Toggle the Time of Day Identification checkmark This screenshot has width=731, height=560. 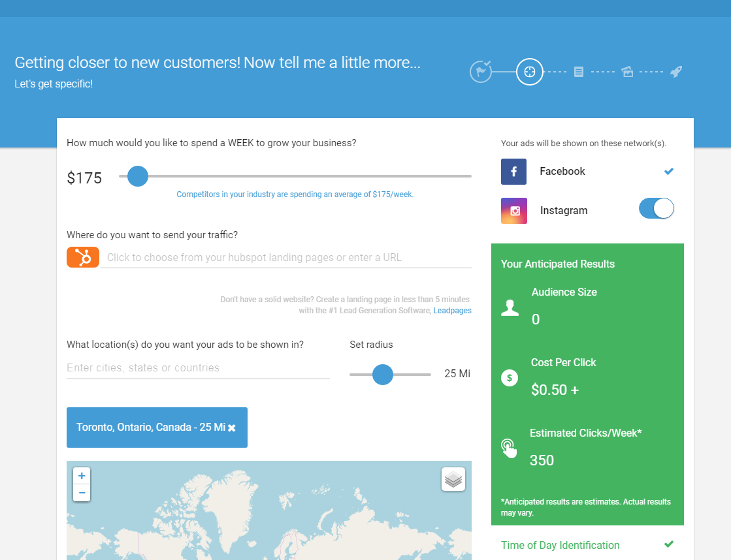pos(668,544)
